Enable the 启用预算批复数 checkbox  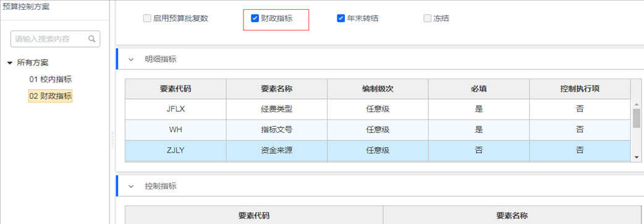click(146, 19)
